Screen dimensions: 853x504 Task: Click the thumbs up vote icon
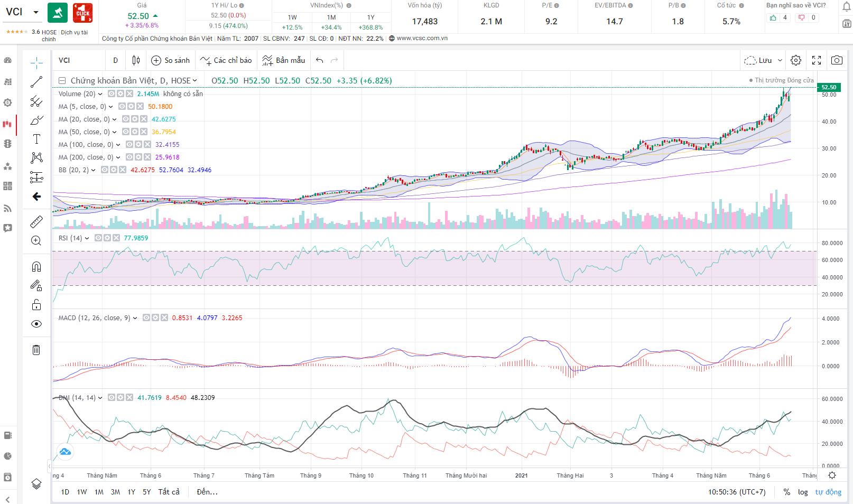tap(773, 17)
